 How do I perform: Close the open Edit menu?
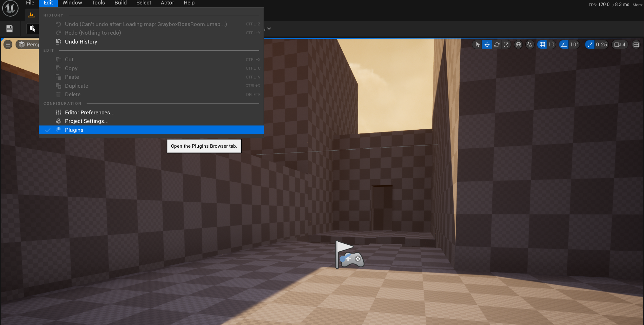(48, 3)
